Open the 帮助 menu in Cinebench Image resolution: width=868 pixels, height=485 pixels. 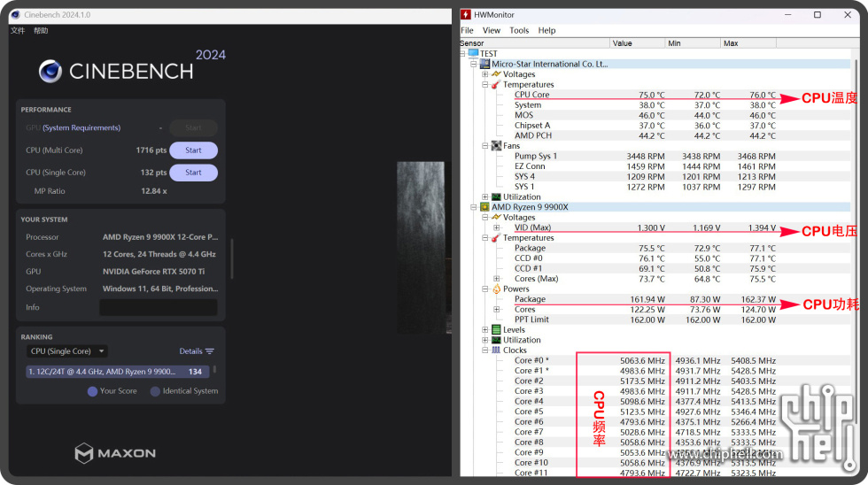(x=41, y=30)
